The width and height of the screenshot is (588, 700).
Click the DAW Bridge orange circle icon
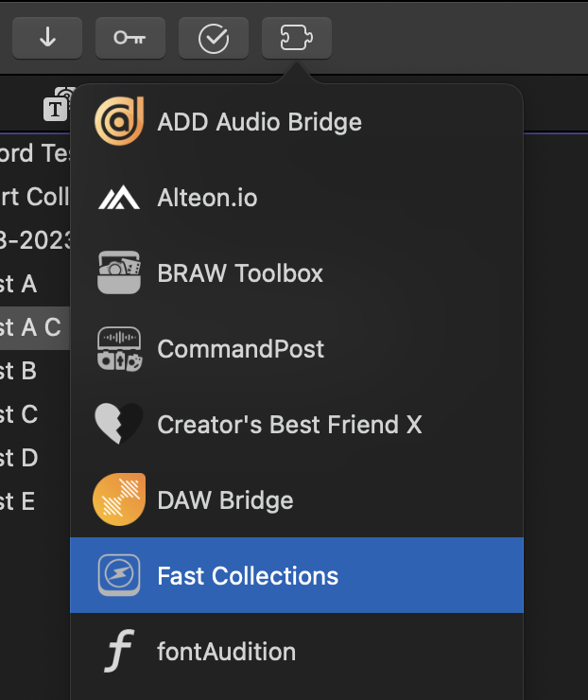pyautogui.click(x=119, y=499)
